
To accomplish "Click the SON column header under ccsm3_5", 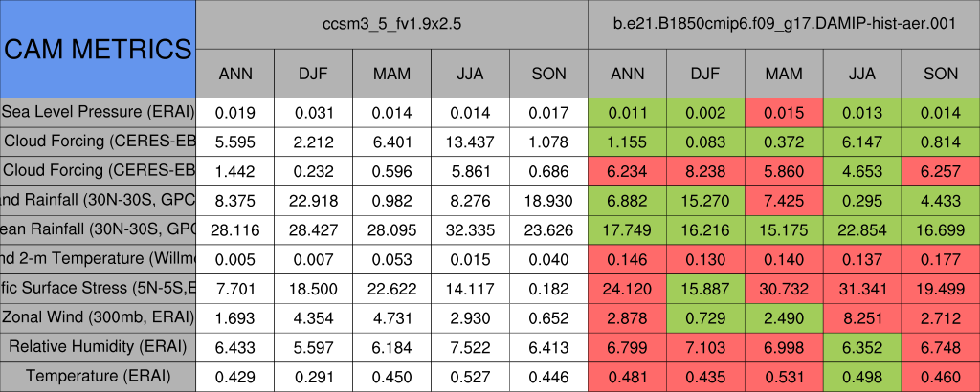I will click(x=548, y=74).
